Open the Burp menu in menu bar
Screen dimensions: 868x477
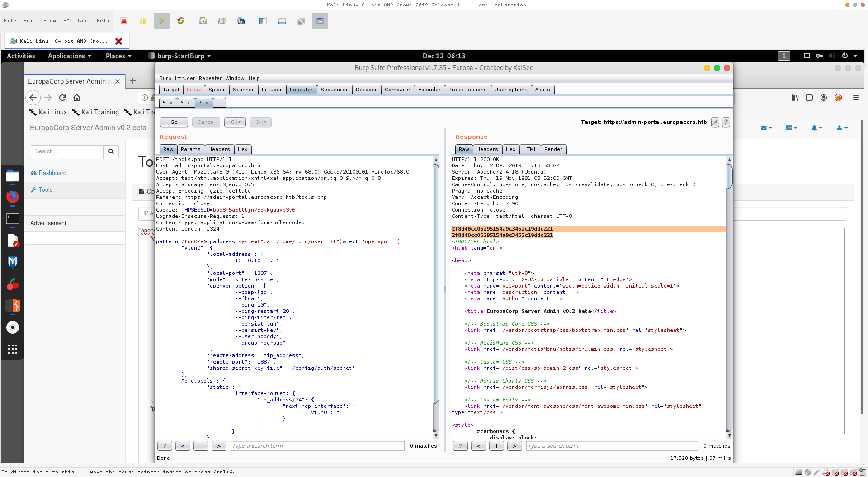pos(165,78)
